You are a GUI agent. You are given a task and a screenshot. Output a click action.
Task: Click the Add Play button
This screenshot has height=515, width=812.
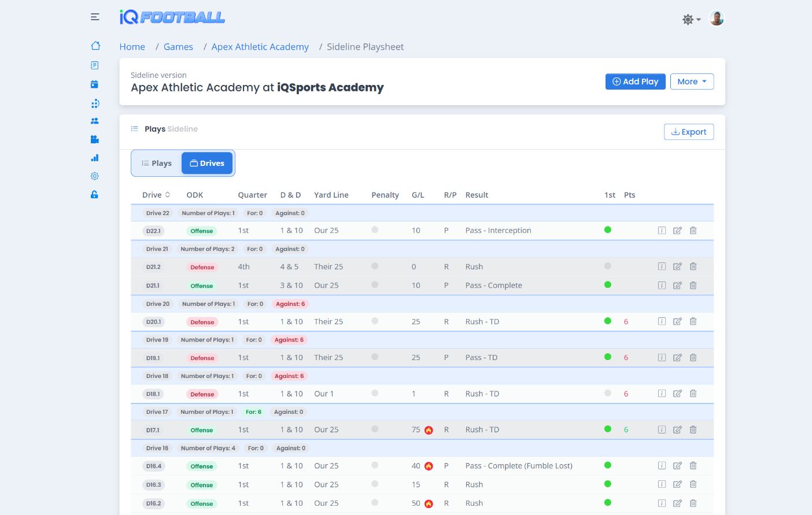pyautogui.click(x=636, y=81)
